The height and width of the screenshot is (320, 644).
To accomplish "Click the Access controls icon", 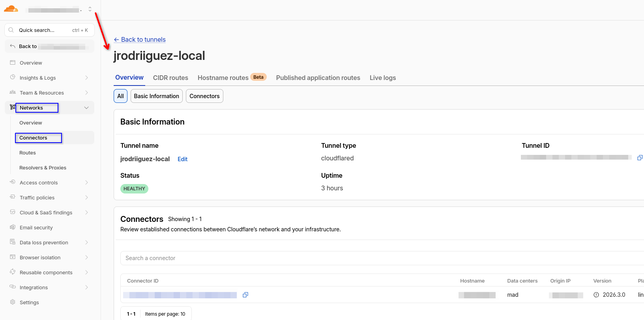I will pos(13,182).
